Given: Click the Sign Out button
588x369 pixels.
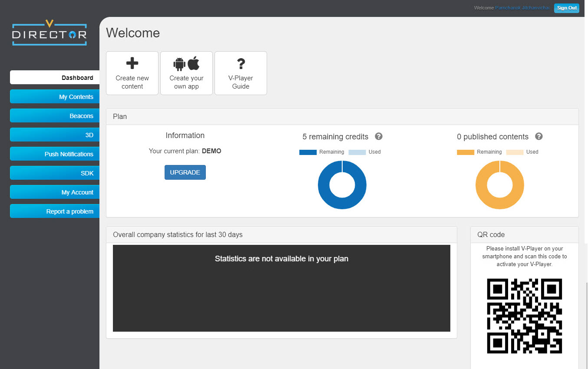Looking at the screenshot, I should pyautogui.click(x=567, y=8).
